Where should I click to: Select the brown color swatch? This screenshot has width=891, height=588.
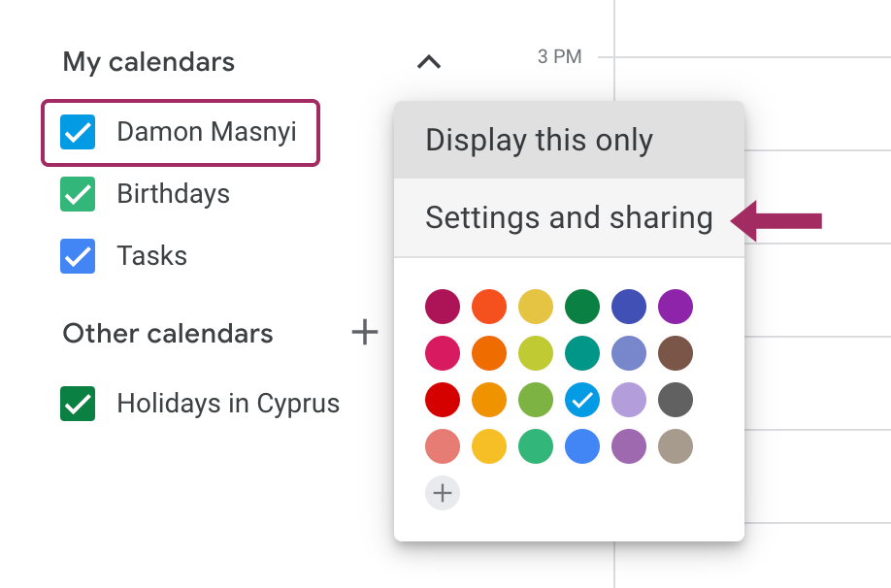(676, 353)
